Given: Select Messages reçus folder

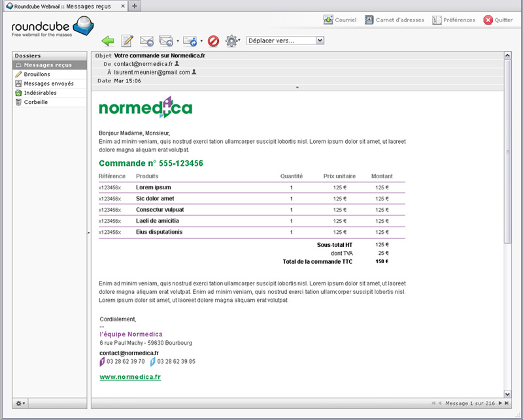Looking at the screenshot, I should [50, 65].
